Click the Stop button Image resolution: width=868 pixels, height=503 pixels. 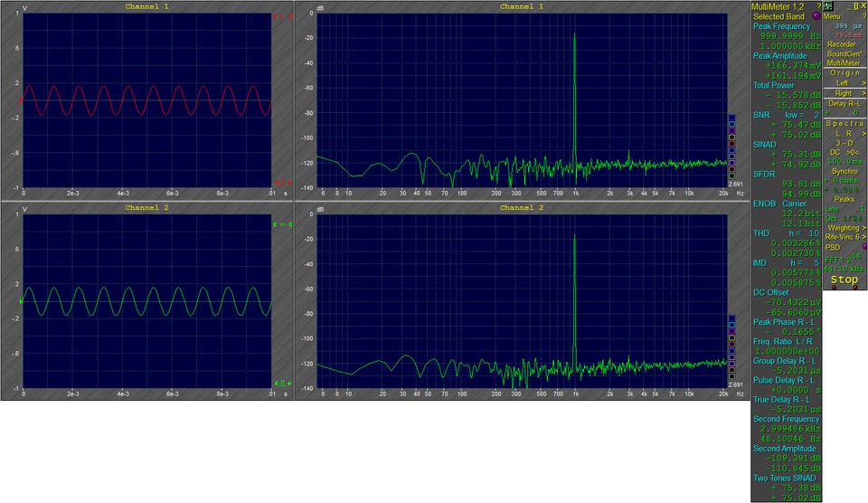click(x=844, y=280)
